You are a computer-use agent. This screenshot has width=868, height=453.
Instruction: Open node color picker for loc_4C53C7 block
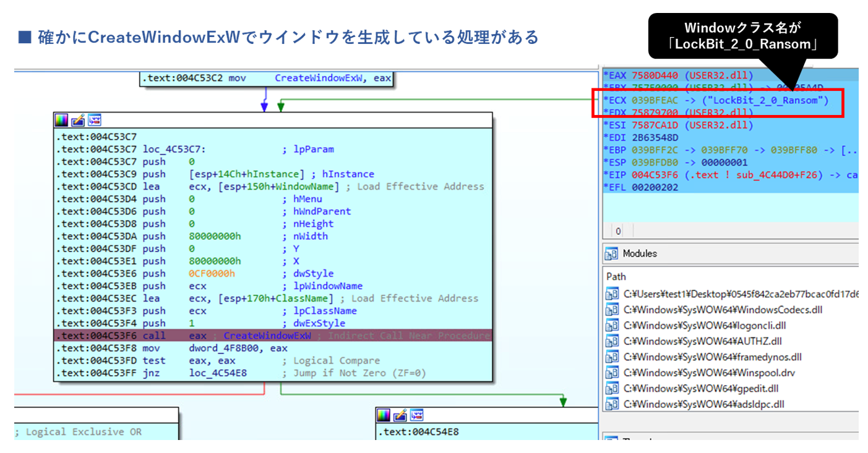[x=61, y=120]
